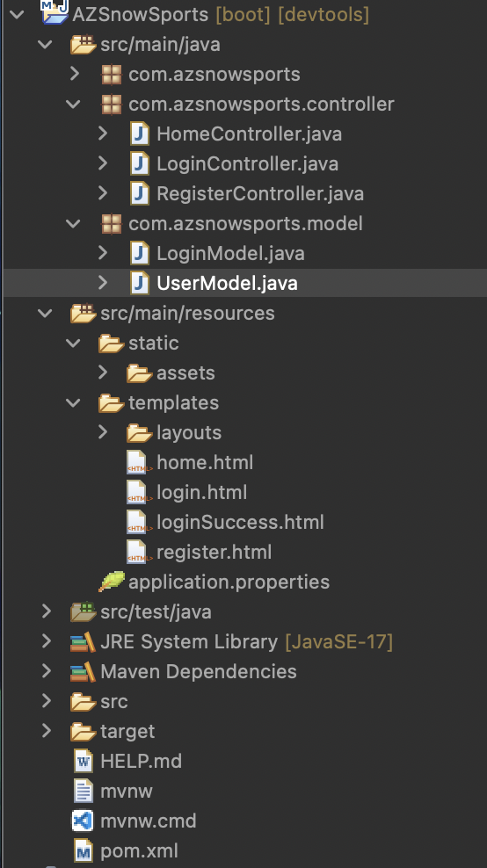Select the highlighted UserModel.java label
487x868 pixels.
227,284
